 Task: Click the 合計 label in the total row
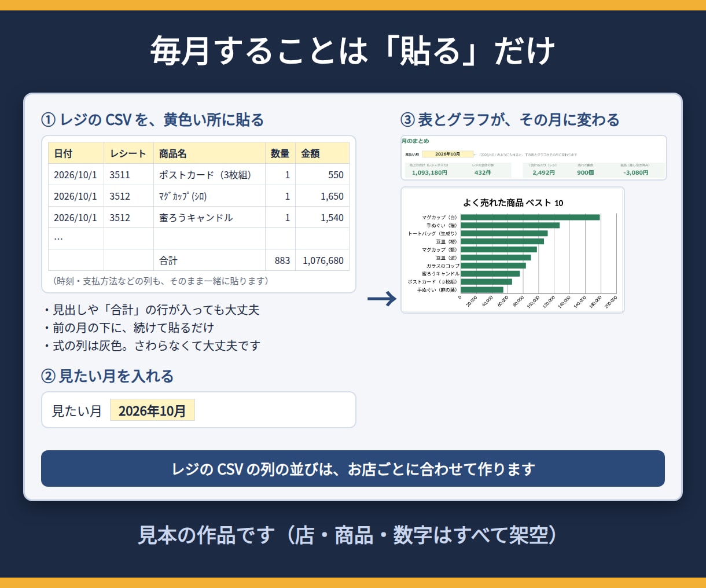click(x=209, y=260)
